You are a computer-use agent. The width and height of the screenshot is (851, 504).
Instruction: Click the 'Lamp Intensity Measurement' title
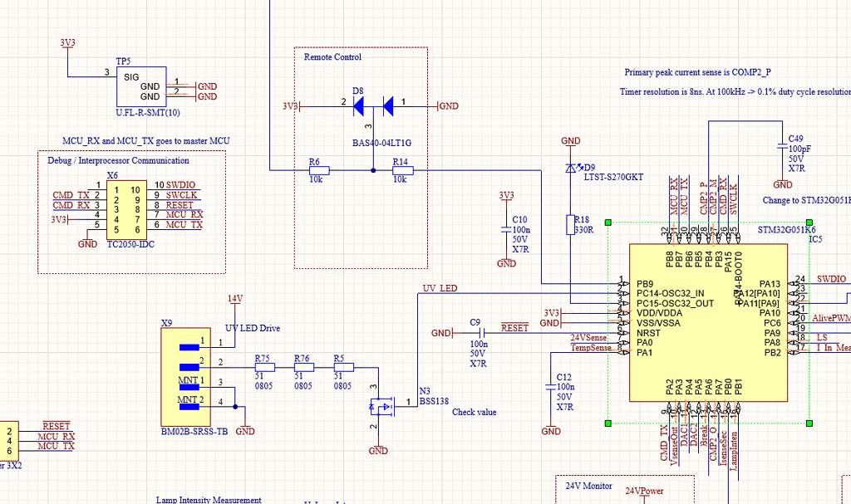pyautogui.click(x=209, y=500)
